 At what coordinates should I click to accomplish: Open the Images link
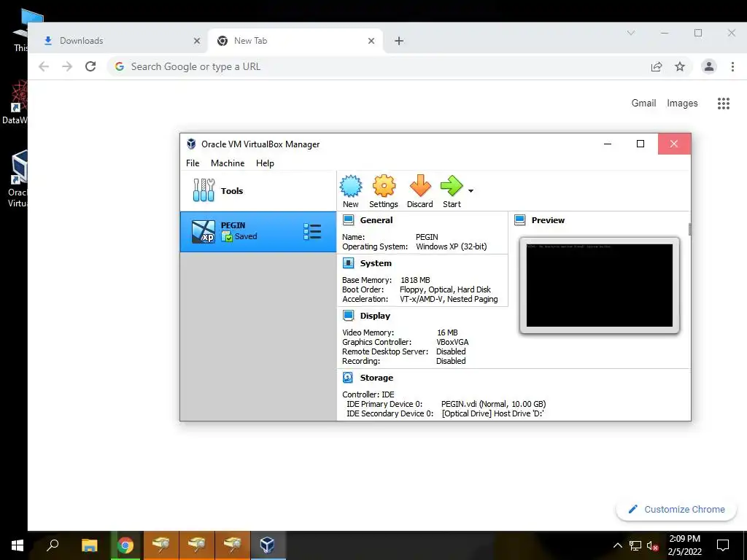[x=682, y=104]
